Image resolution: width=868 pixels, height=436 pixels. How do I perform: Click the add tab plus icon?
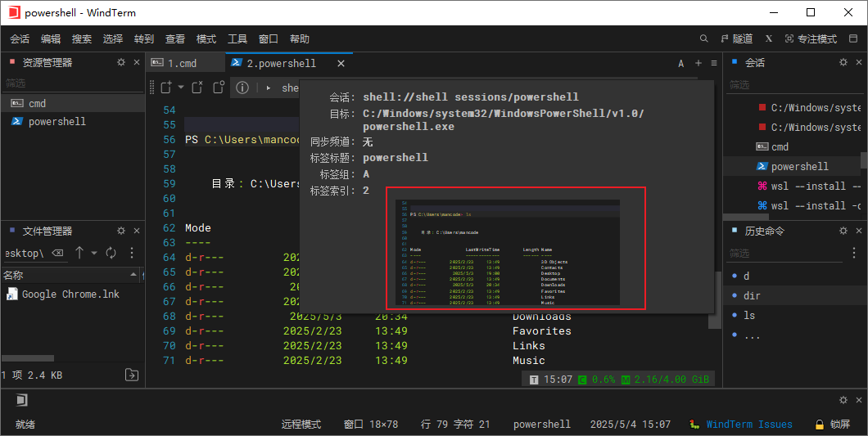698,63
